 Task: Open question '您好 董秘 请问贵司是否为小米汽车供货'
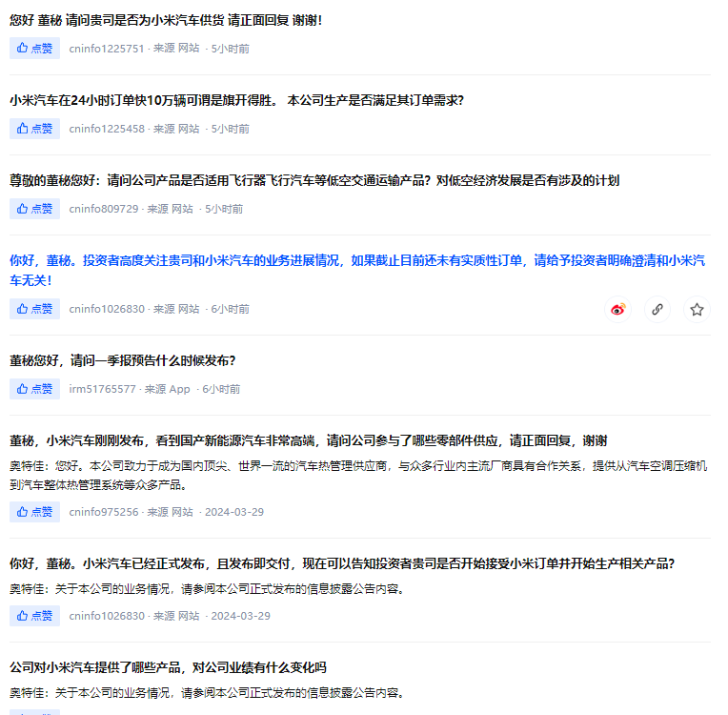[166, 20]
